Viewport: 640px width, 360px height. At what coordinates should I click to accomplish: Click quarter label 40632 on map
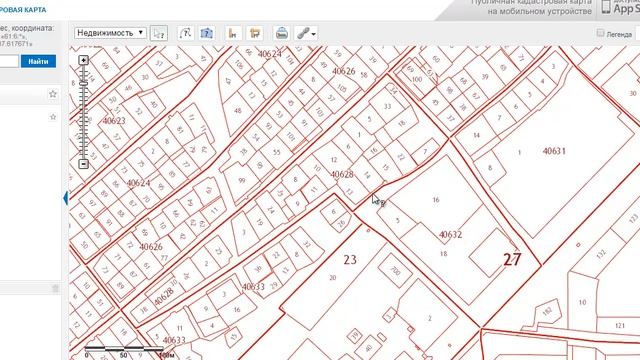450,234
